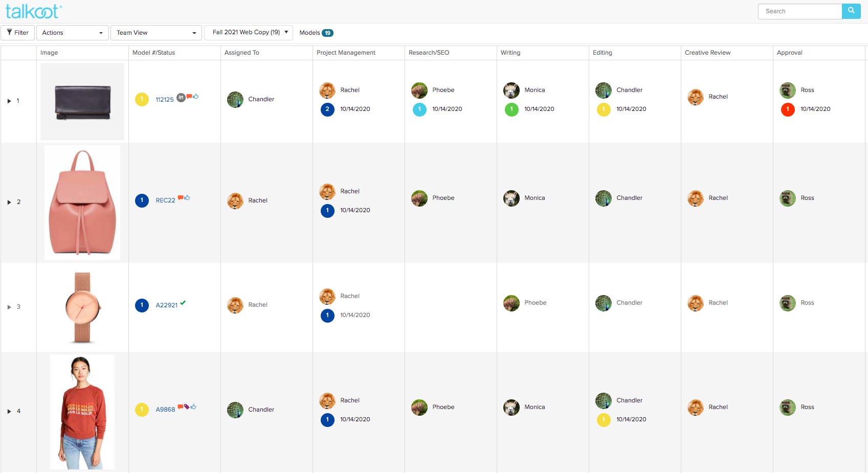Image resolution: width=868 pixels, height=473 pixels.
Task: Click the thumbs-up icon beside A9868
Action: coord(193,407)
